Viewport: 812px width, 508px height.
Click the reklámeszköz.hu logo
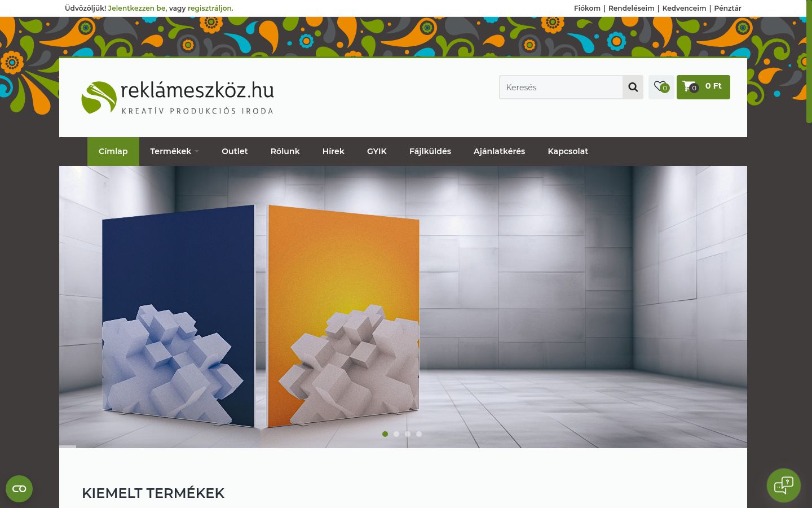(178, 98)
